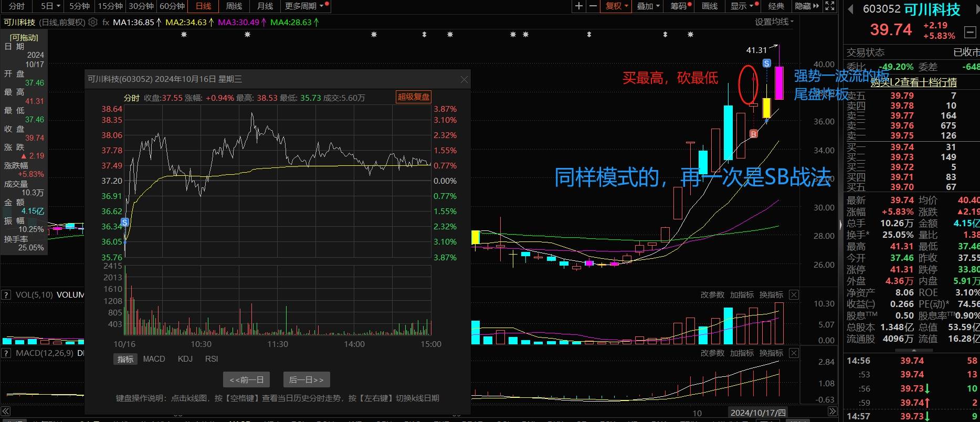Image resolution: width=980 pixels, height=422 pixels.
Task: Click MA4:28.63 moving average label
Action: point(294,22)
